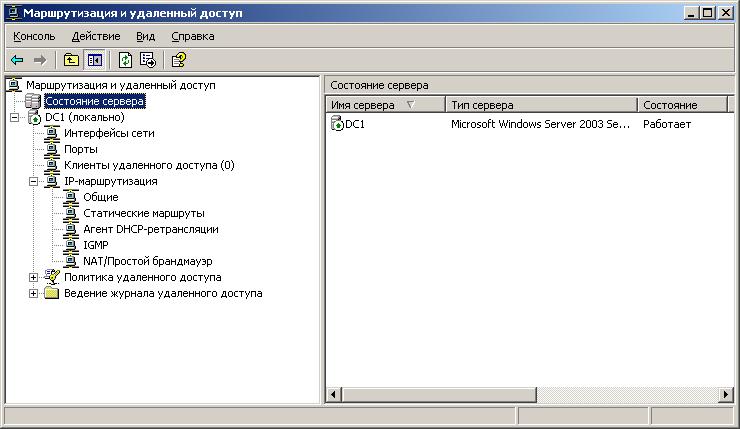Click the Общие node icon
Viewport: 740px width, 429px height.
pyautogui.click(x=71, y=197)
